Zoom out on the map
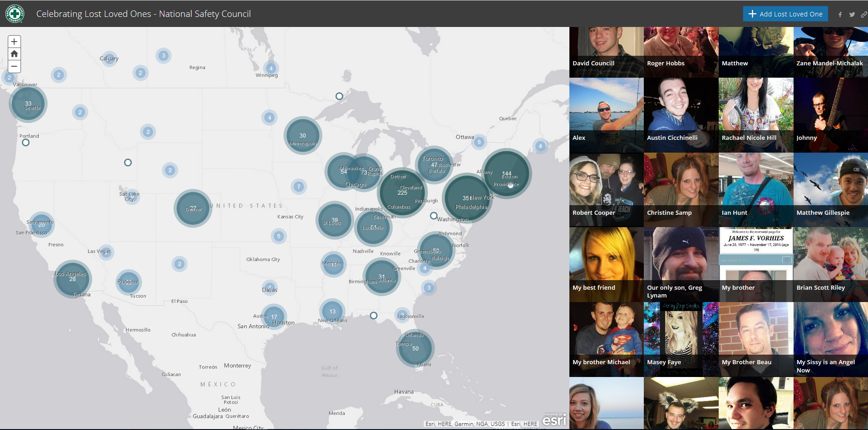Viewport: 868px width, 430px height. (14, 66)
